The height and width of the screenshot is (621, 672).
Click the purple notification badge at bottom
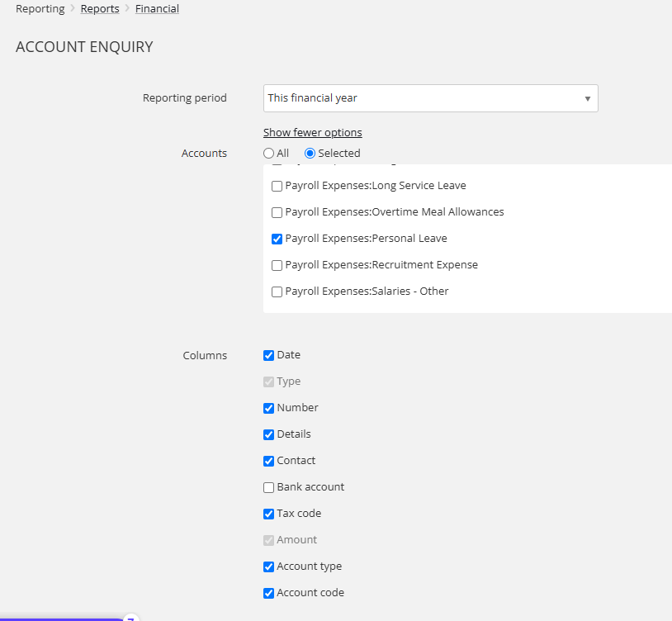[x=130, y=618]
